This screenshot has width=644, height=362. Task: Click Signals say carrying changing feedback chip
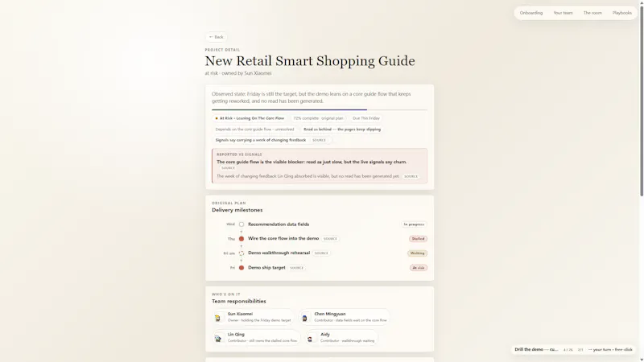tap(271, 140)
